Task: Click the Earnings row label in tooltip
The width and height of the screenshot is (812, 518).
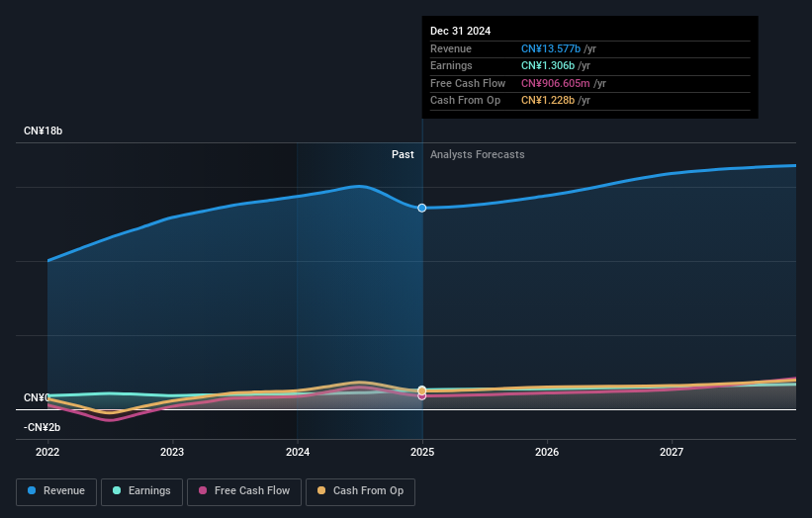Action: pos(452,65)
